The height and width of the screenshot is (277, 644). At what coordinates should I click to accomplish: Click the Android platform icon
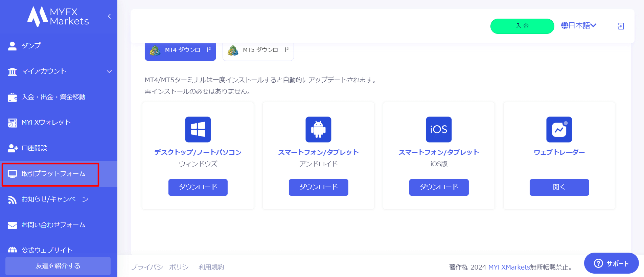[x=318, y=129]
